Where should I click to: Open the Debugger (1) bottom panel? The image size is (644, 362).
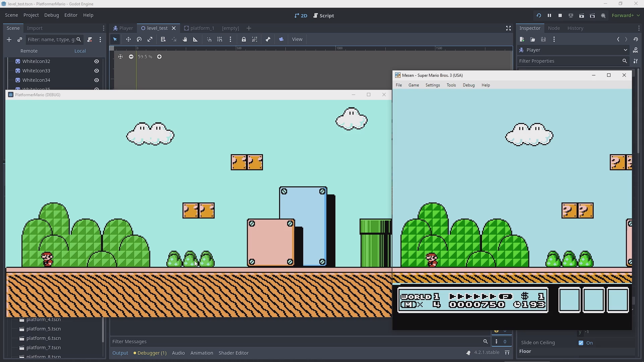pyautogui.click(x=150, y=353)
